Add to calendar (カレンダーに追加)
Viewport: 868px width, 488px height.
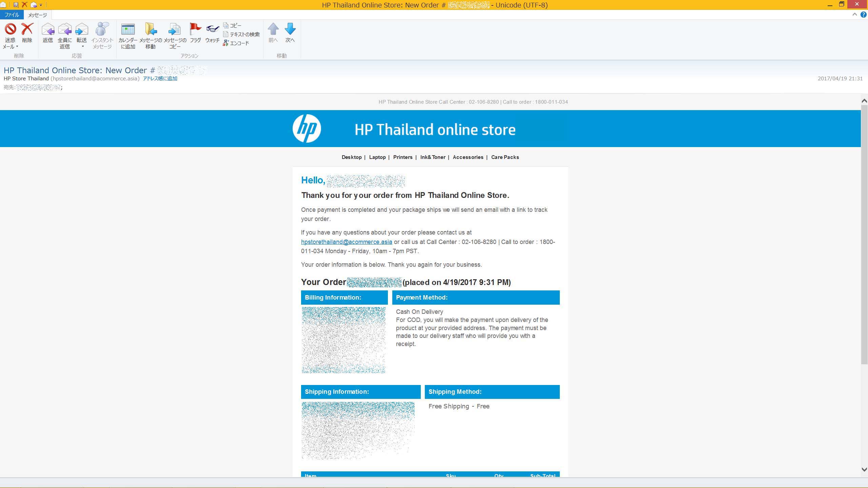click(128, 36)
